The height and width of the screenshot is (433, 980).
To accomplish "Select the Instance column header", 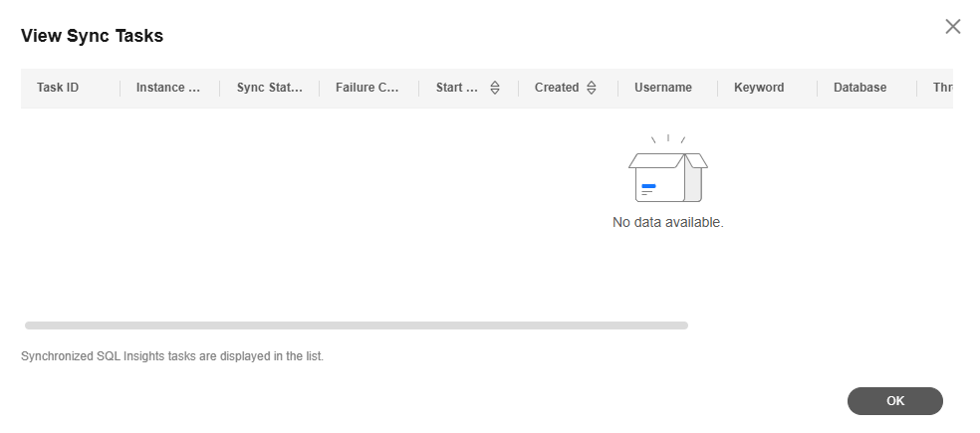I will pos(167,88).
